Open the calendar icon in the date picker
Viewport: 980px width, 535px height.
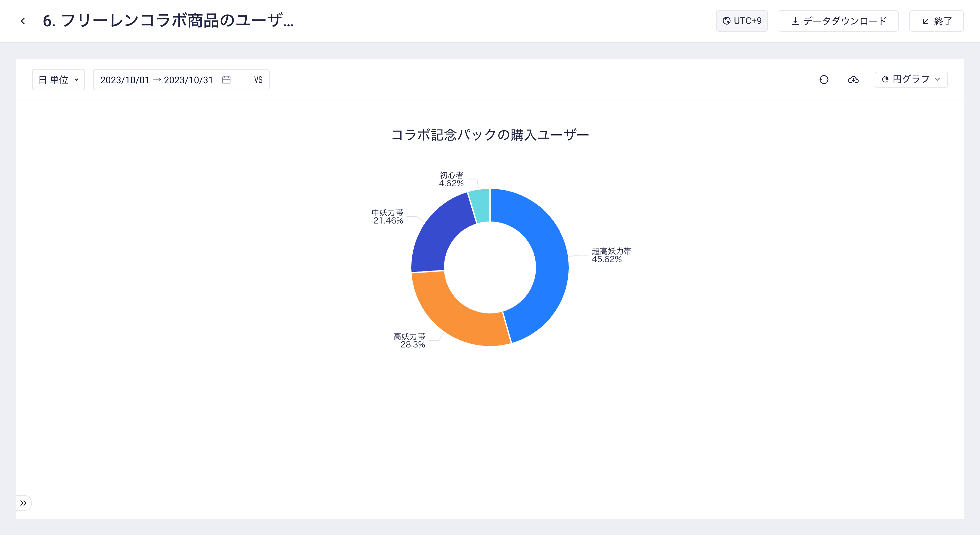[x=226, y=80]
